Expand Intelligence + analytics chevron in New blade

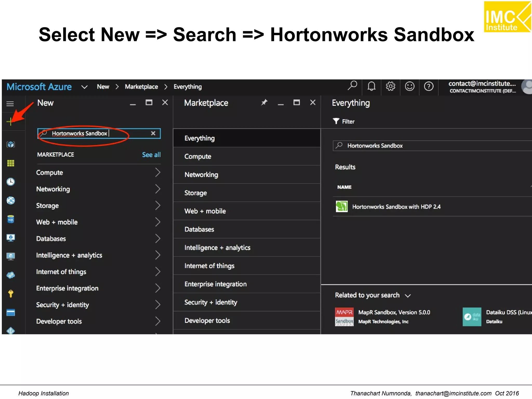point(158,255)
